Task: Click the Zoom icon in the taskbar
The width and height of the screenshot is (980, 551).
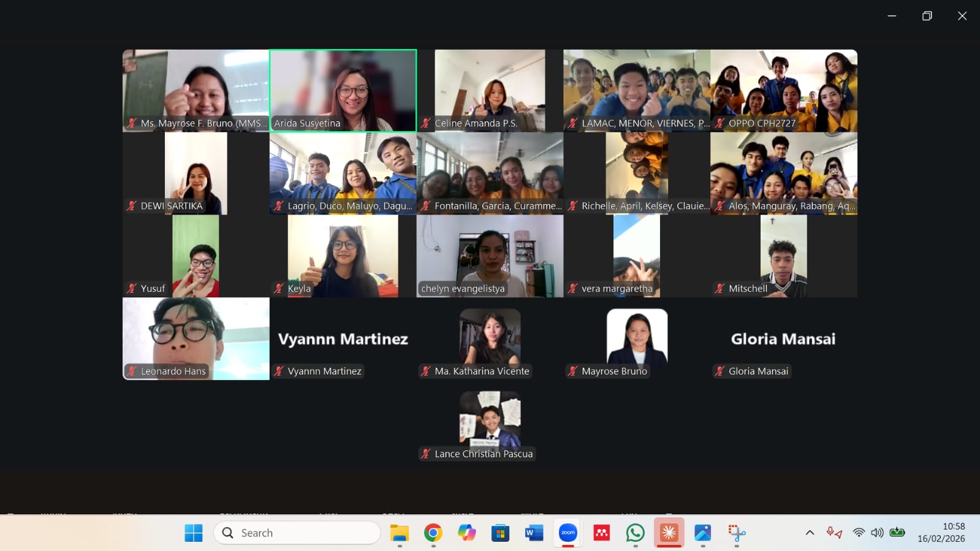Action: click(x=568, y=533)
